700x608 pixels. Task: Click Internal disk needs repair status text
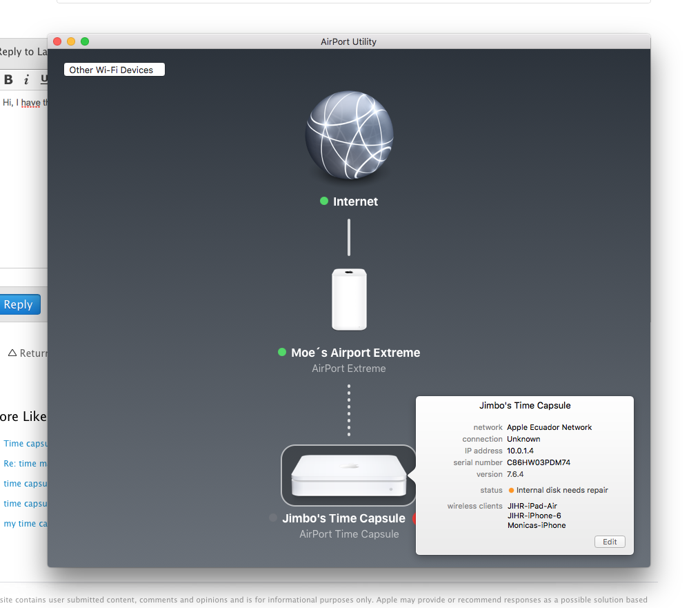(x=562, y=490)
